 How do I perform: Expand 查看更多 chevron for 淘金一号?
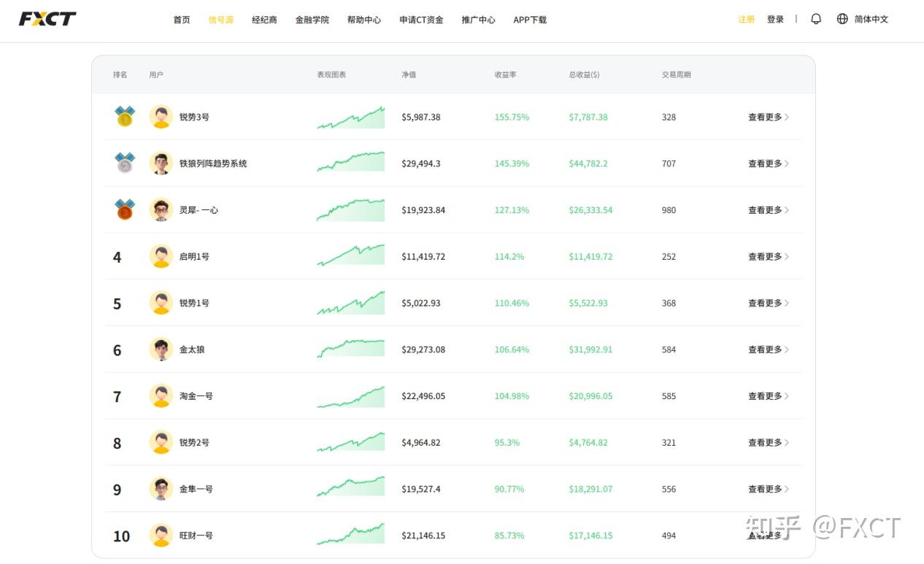pos(787,395)
